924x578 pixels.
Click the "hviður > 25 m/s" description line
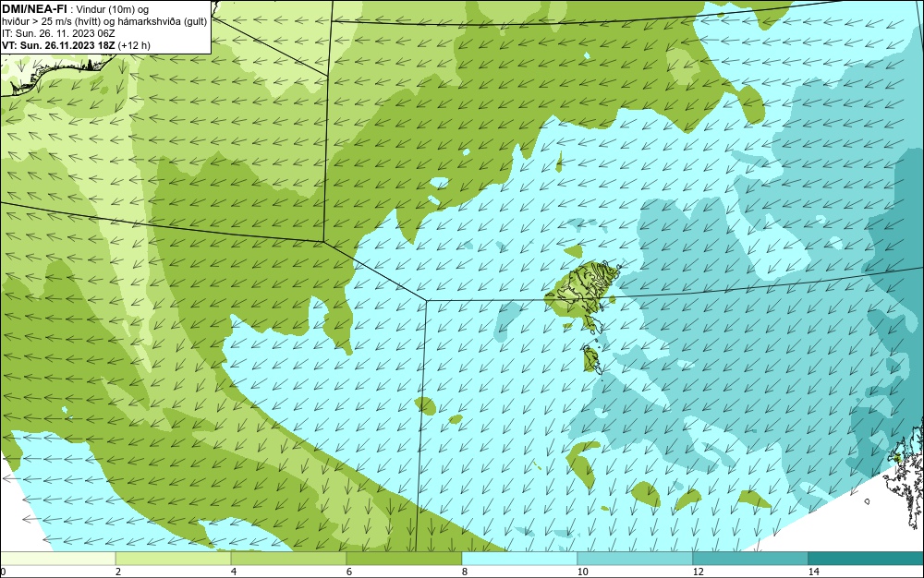point(104,21)
